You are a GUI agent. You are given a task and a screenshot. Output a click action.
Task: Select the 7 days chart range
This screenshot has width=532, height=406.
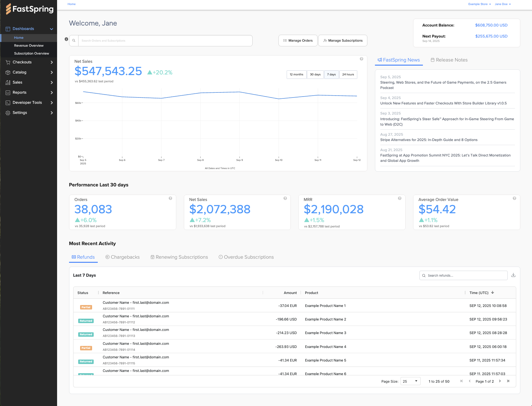pos(331,74)
